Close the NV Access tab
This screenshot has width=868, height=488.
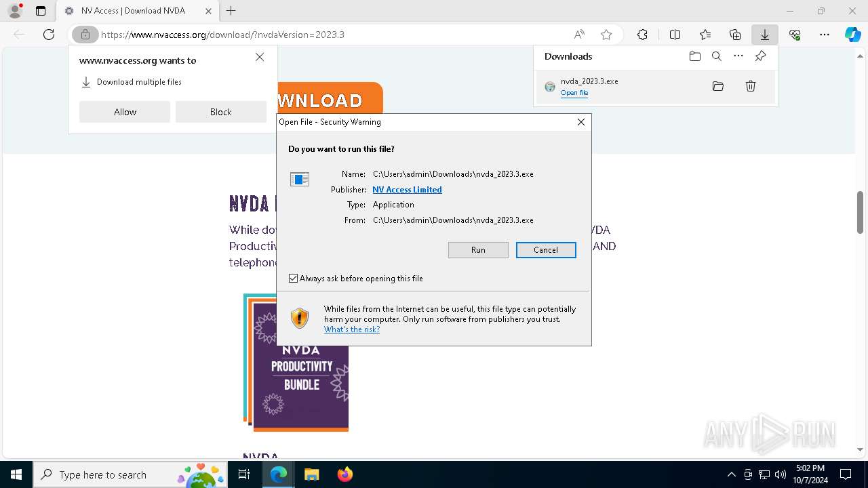[x=208, y=11]
